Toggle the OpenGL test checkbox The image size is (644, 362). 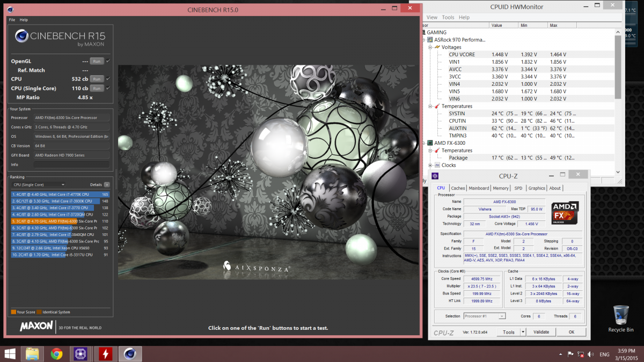tap(108, 61)
